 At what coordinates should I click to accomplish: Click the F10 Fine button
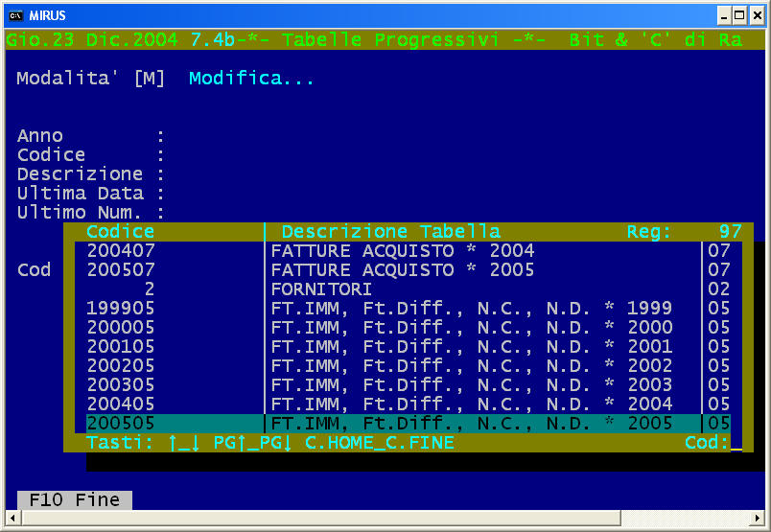(x=74, y=500)
